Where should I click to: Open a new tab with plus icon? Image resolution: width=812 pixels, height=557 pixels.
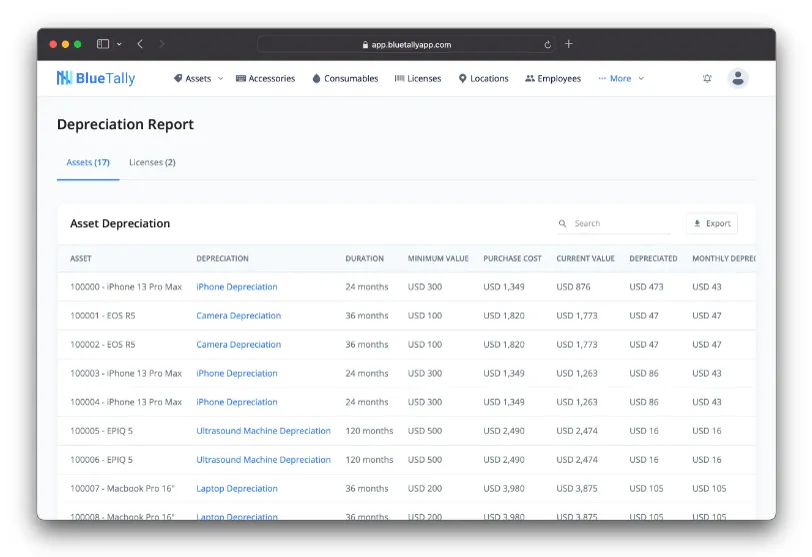(569, 44)
